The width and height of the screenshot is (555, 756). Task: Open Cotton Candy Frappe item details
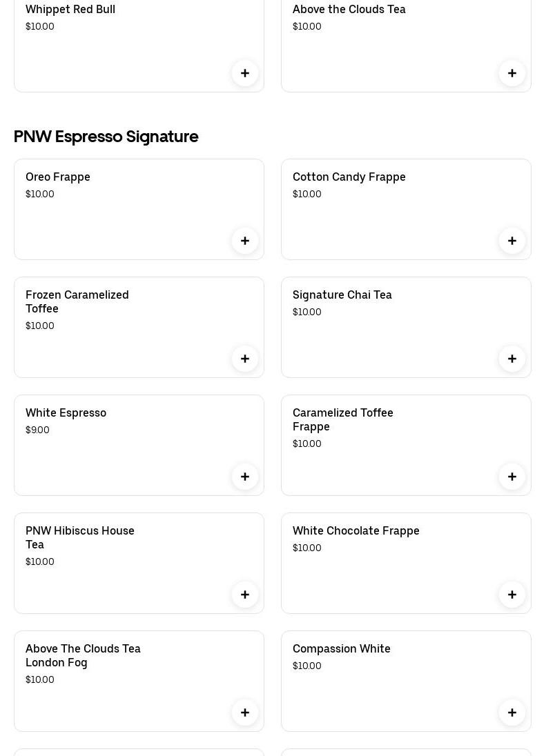point(349,177)
